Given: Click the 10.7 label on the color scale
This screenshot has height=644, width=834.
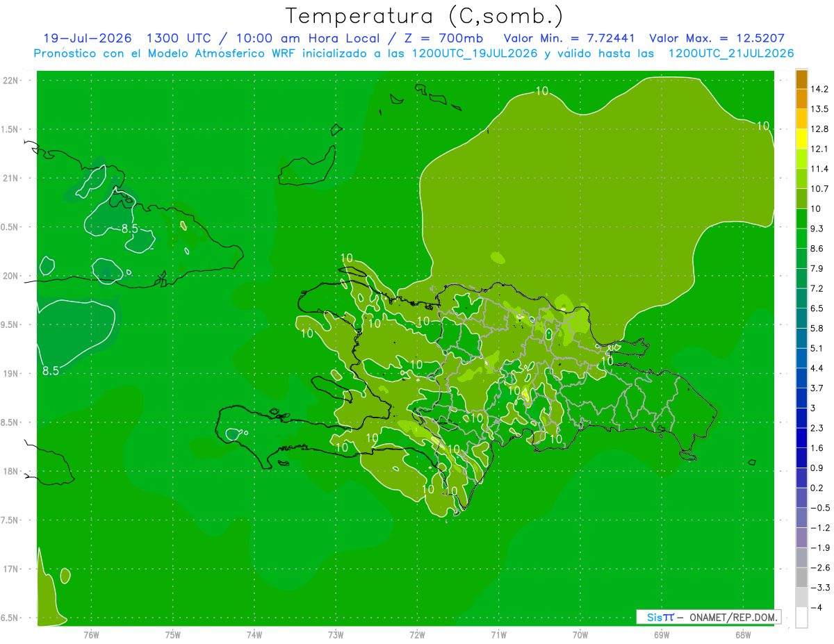Looking at the screenshot, I should pos(819,189).
